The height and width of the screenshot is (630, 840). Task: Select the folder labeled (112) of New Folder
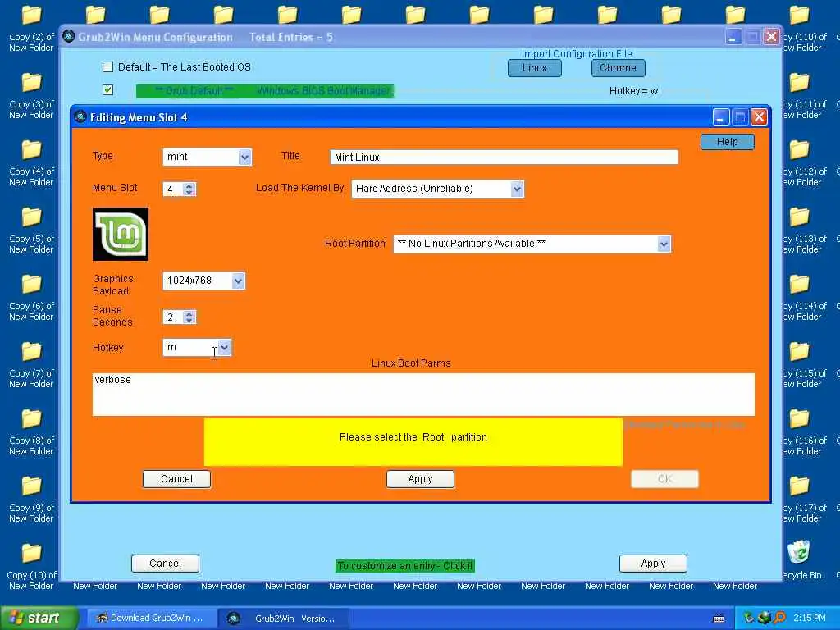pyautogui.click(x=805, y=164)
